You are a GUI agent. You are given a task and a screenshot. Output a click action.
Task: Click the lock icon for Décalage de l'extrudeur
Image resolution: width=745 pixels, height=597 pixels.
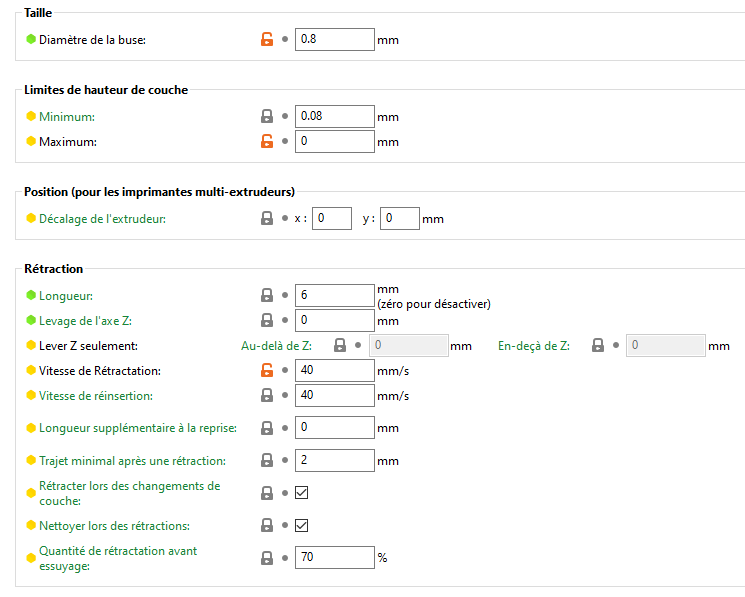point(267,218)
